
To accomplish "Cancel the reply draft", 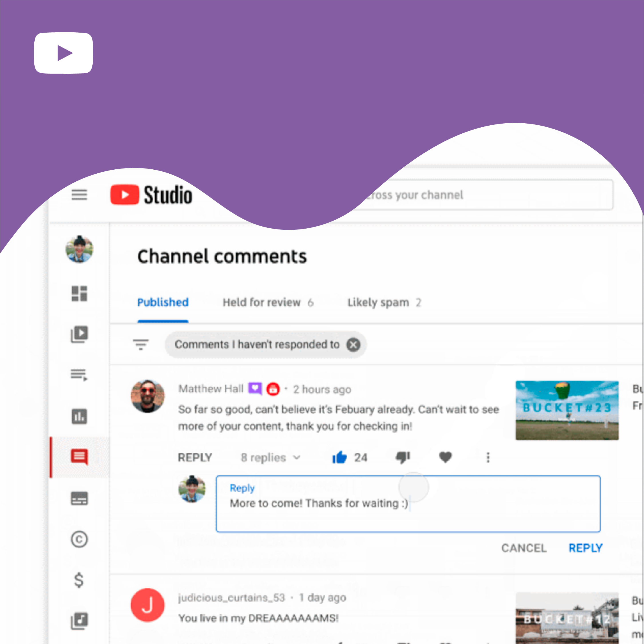I will [524, 548].
